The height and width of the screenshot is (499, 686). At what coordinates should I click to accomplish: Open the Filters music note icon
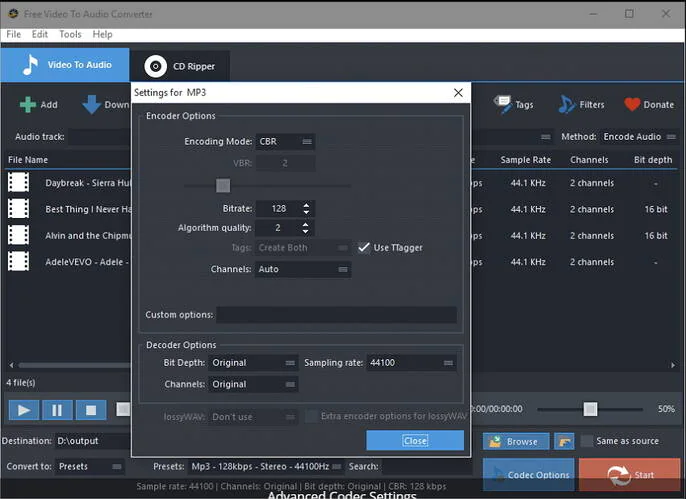coord(566,104)
